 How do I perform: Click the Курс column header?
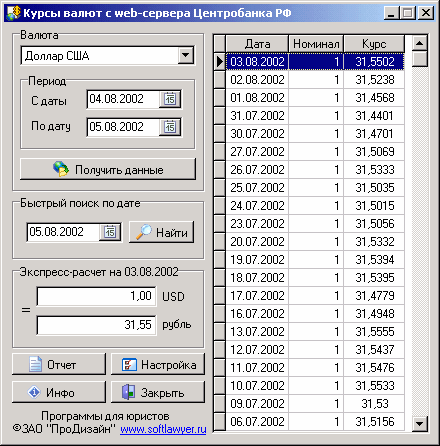(374, 44)
